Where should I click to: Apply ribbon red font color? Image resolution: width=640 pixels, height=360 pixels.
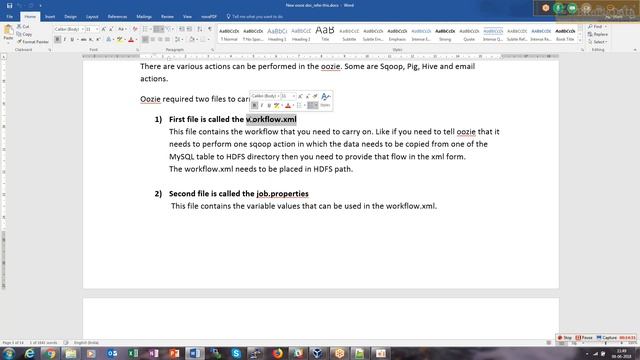click(x=131, y=40)
